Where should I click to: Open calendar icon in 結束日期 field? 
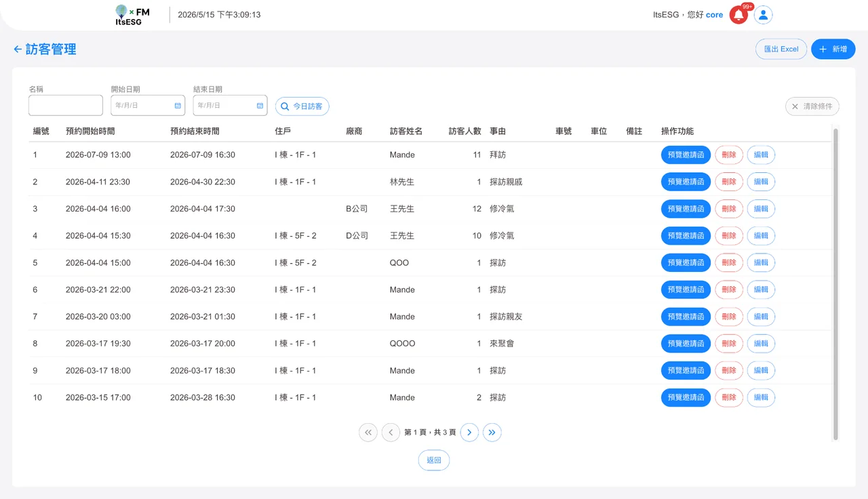tap(260, 106)
